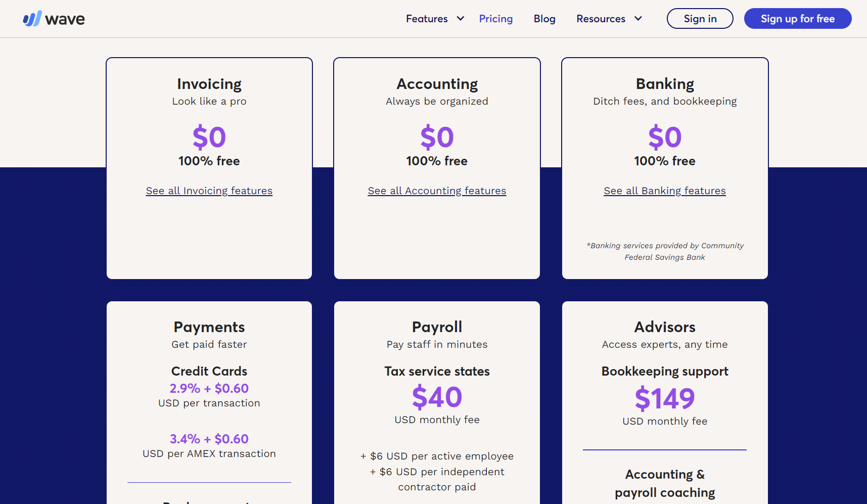Click the Invoicing card heading
Image resolution: width=867 pixels, height=504 pixels.
click(209, 84)
